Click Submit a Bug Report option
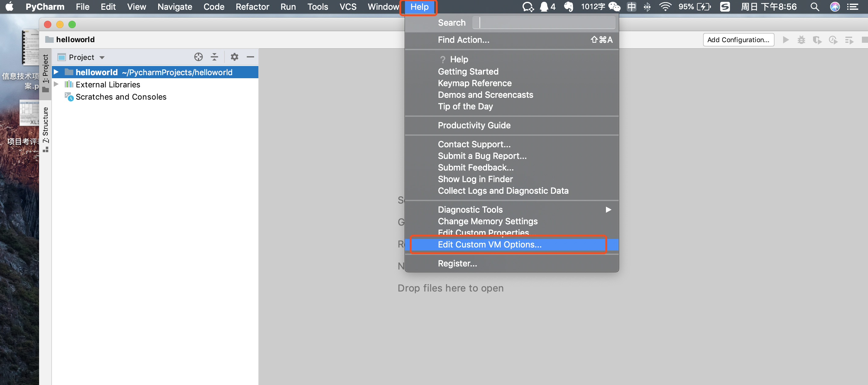 482,156
